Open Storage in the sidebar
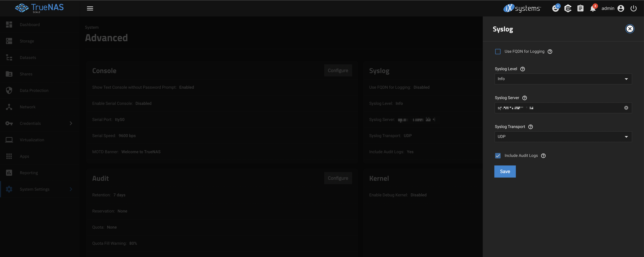 [27, 41]
